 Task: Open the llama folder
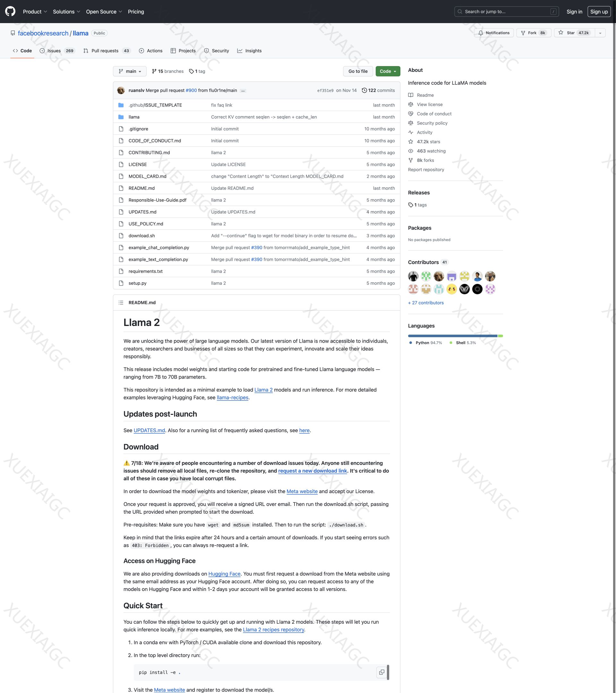(134, 117)
